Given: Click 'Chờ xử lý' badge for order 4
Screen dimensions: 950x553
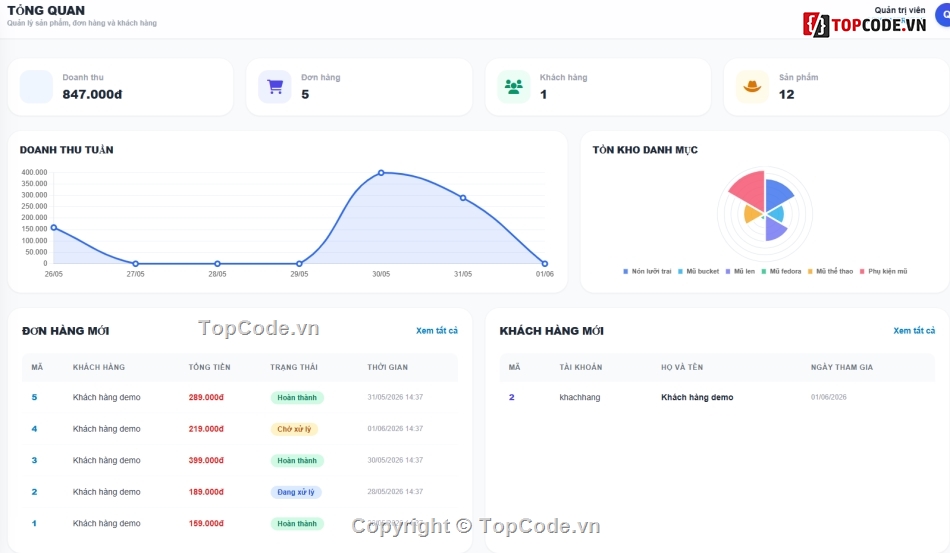Looking at the screenshot, I should (294, 429).
